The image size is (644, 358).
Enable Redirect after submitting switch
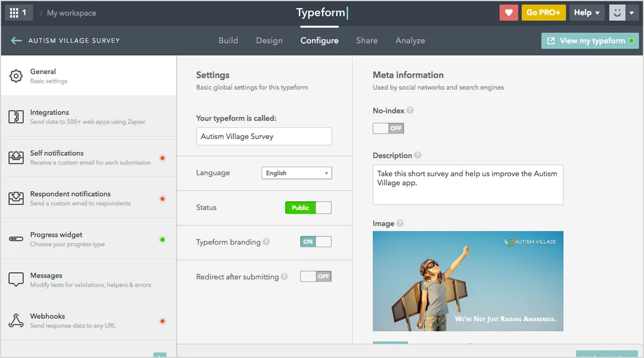coord(315,276)
